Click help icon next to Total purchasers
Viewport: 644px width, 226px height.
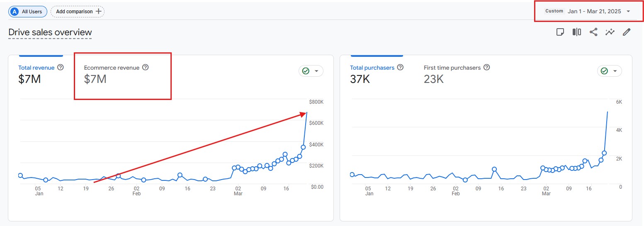pyautogui.click(x=400, y=67)
